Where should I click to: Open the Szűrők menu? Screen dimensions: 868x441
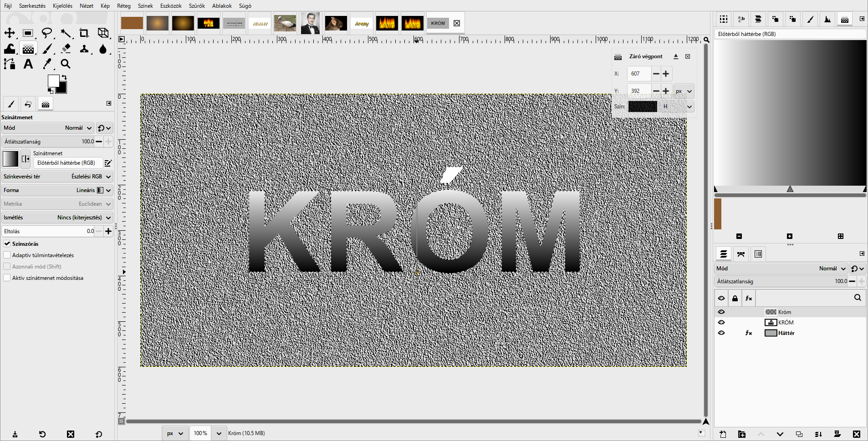(197, 6)
